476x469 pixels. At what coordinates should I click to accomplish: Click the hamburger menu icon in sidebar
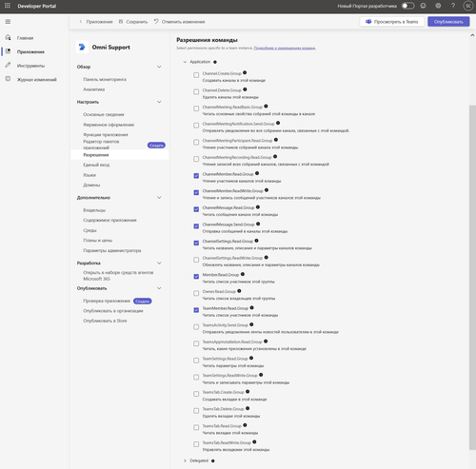[8, 22]
